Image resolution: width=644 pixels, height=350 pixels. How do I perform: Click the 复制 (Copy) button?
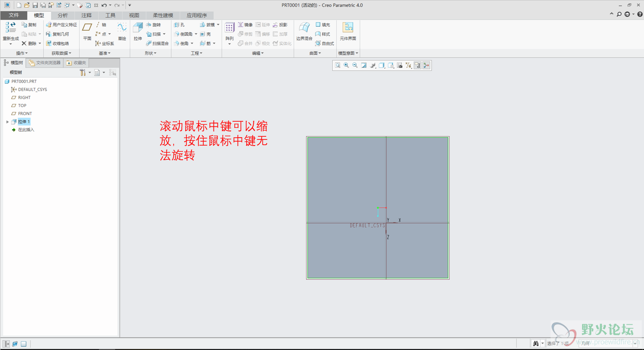29,25
